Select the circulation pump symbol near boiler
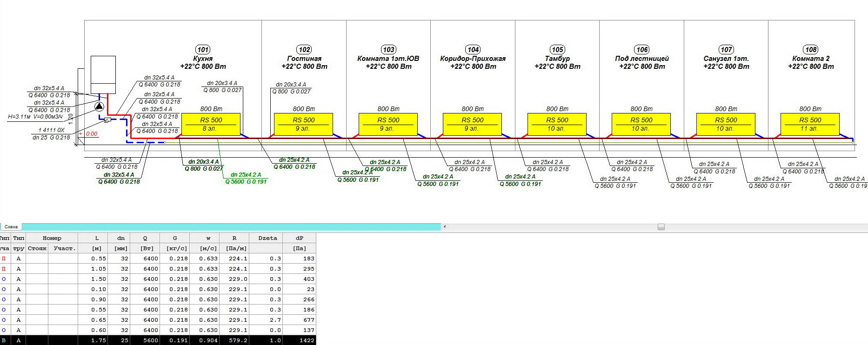Screen dimensions: 868x345 [99, 106]
